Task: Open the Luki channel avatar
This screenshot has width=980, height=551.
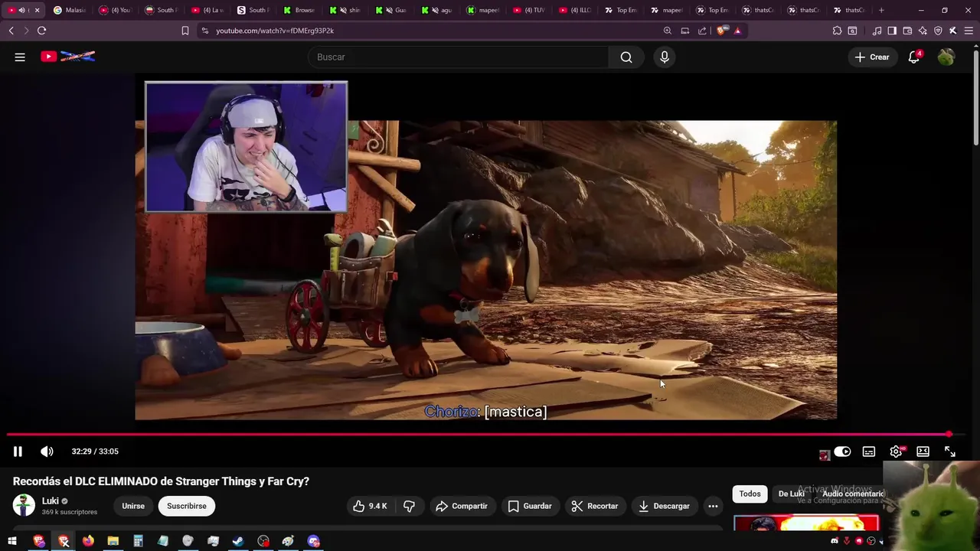Action: [24, 505]
